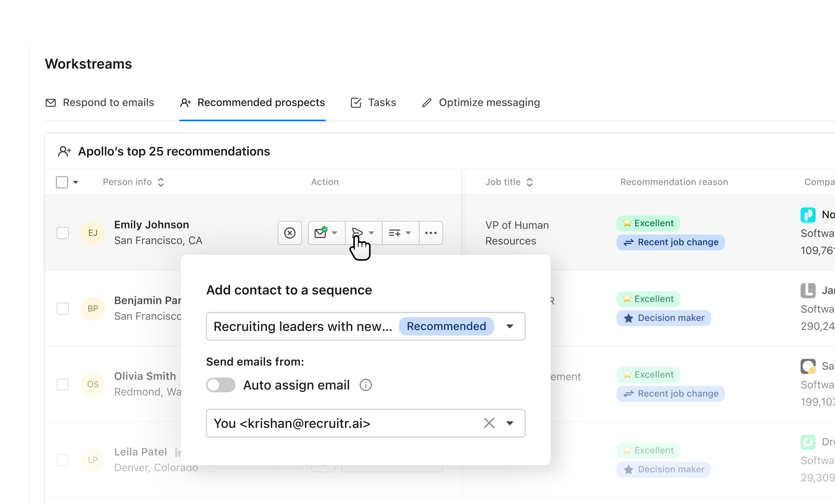The height and width of the screenshot is (504, 835).
Task: Expand the email action dropdown arrow
Action: (x=334, y=233)
